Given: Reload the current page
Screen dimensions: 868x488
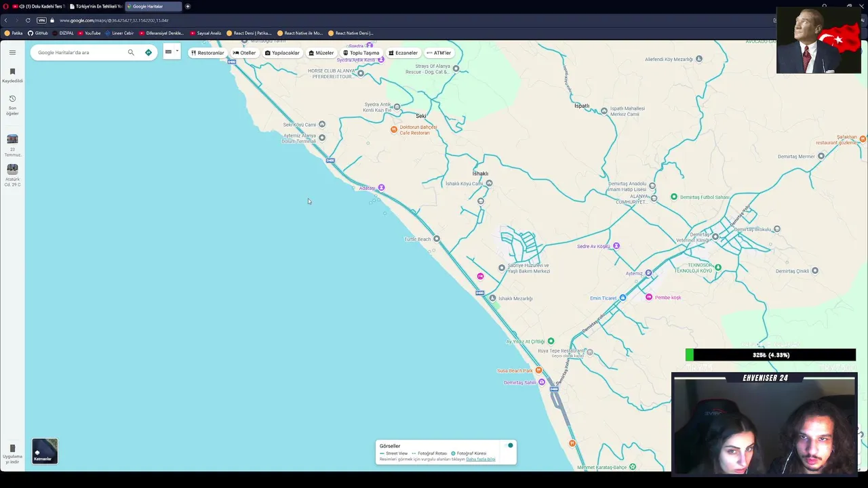Looking at the screenshot, I should pos(28,20).
